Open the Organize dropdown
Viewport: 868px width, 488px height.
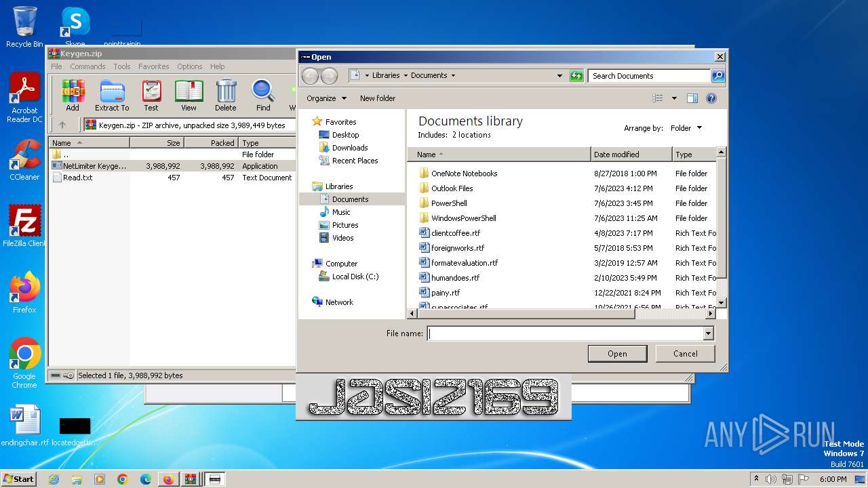pyautogui.click(x=326, y=98)
